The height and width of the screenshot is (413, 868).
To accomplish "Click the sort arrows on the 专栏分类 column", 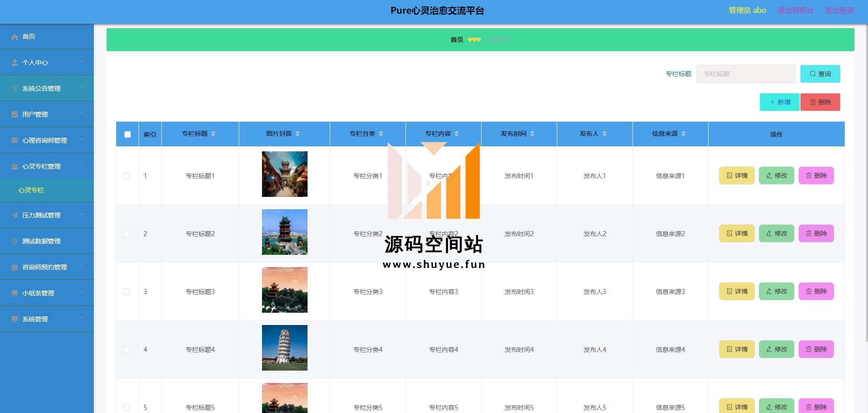I will [381, 134].
